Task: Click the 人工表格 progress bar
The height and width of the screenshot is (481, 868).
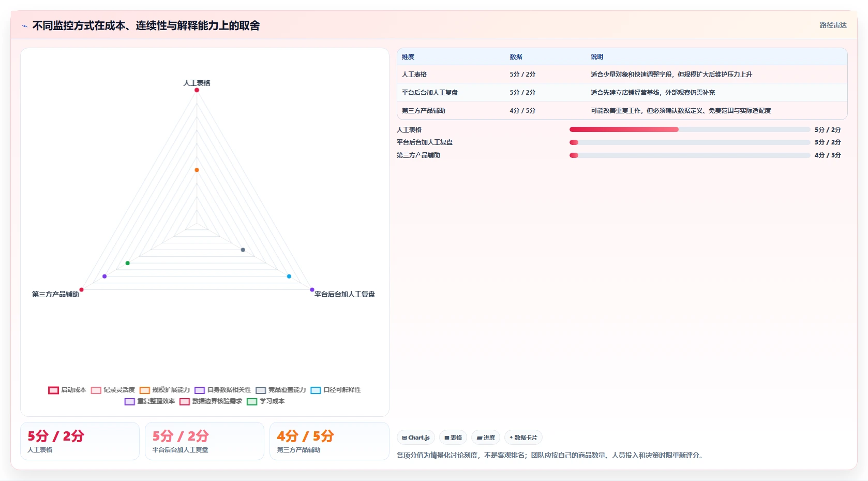Action: [x=690, y=129]
